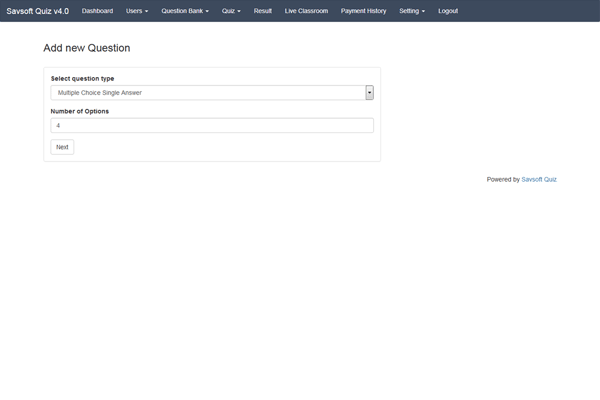
Task: Click the Multiple Choice Single Answer select box
Action: pos(207,92)
